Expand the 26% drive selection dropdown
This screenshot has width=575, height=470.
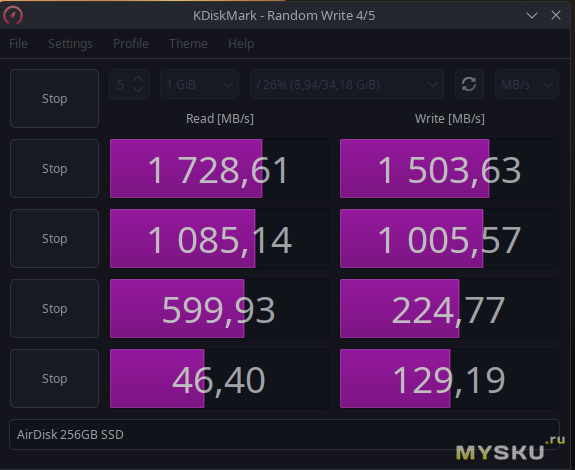coord(347,85)
